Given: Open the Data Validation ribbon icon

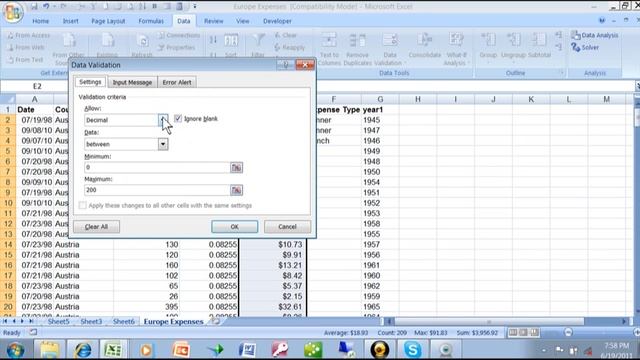Looking at the screenshot, I should [390, 40].
